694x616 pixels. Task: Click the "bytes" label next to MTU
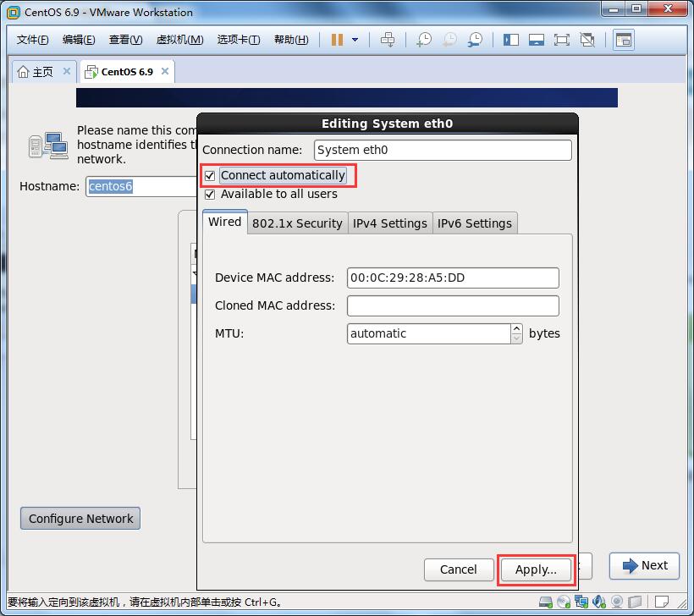544,333
